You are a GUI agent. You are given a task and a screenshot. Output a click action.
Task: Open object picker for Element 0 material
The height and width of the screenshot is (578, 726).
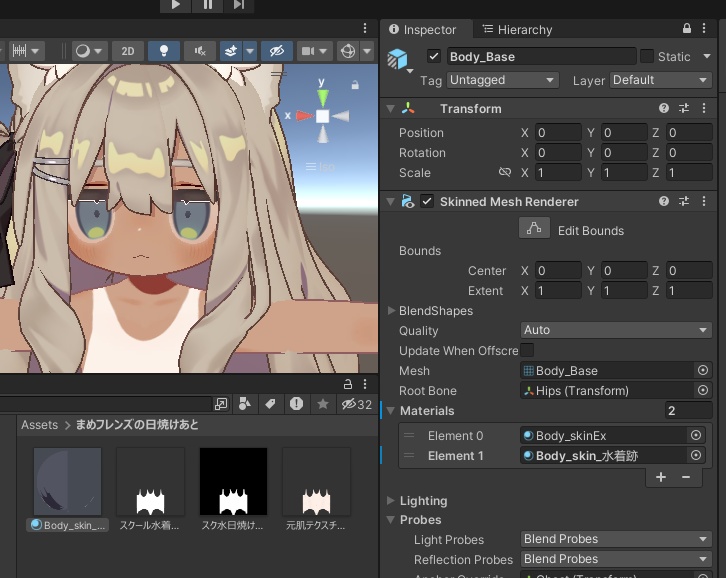[696, 436]
